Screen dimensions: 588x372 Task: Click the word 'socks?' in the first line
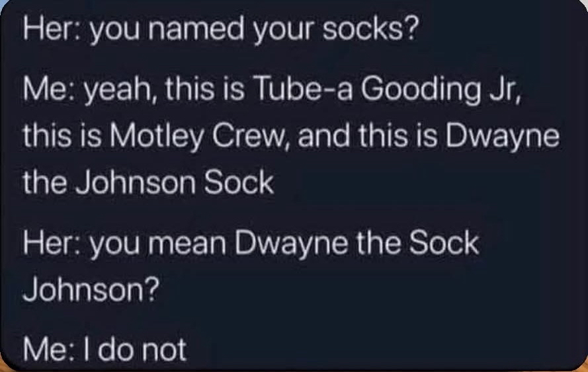tap(370, 30)
